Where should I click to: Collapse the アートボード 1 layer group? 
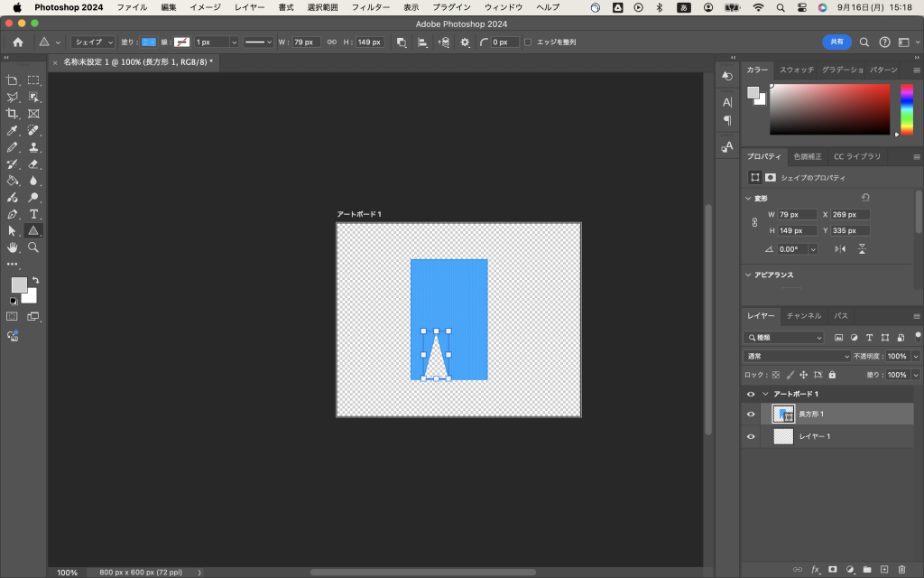[765, 395]
